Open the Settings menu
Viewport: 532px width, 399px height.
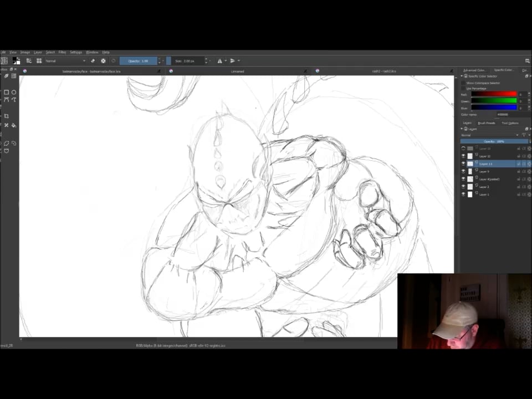(x=76, y=52)
